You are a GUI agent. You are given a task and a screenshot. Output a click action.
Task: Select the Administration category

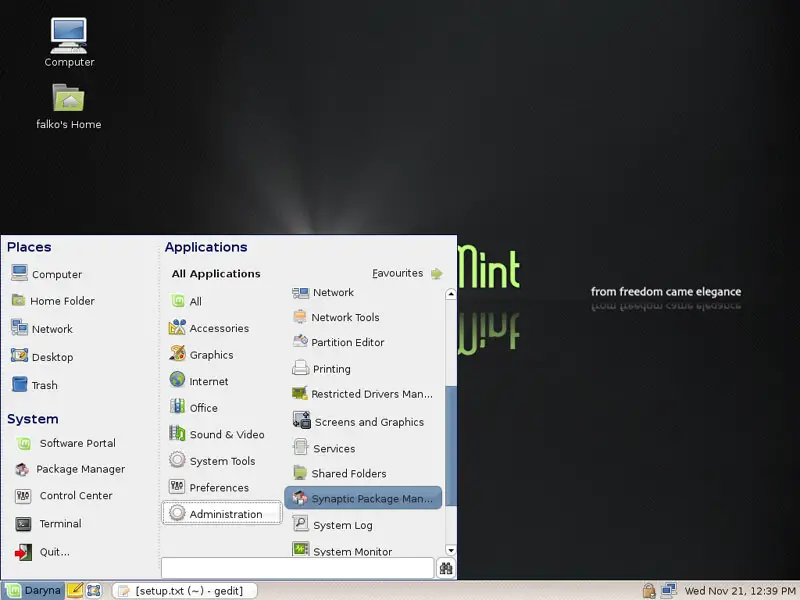click(221, 513)
